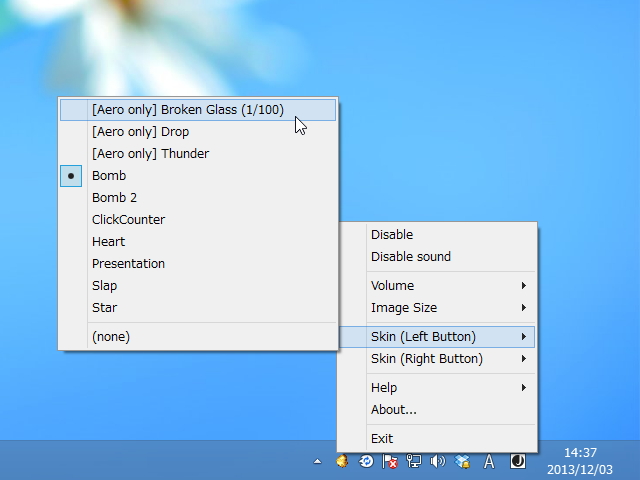
Task: Click the golden click-effect tray icon
Action: tap(342, 461)
